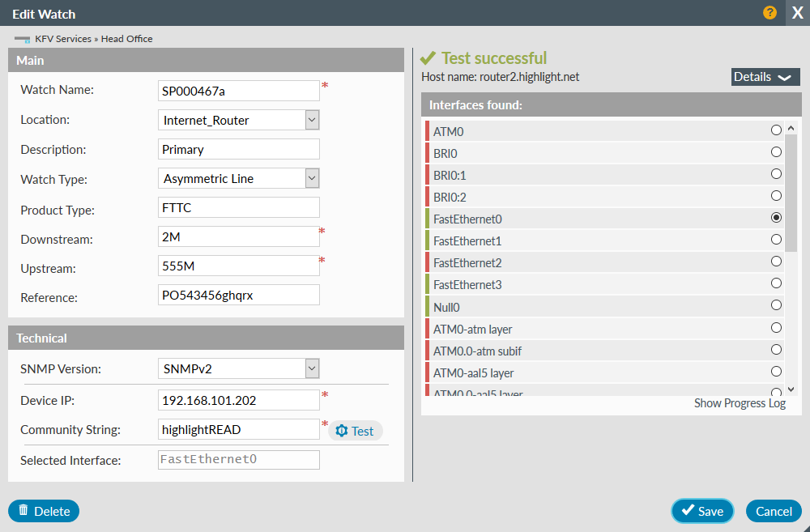Save the watch with checkmark button
The width and height of the screenshot is (810, 532).
click(702, 511)
